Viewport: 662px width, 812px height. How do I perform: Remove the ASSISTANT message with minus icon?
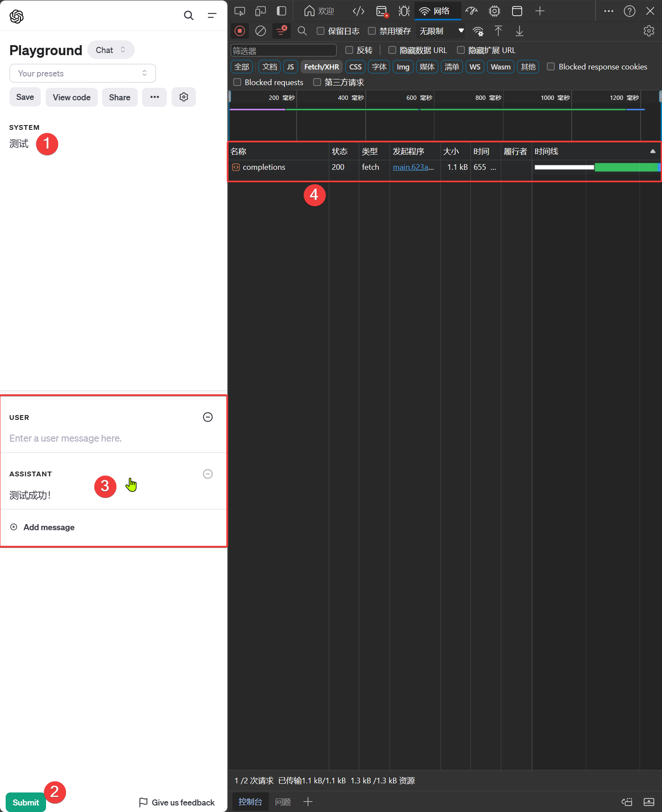point(208,474)
